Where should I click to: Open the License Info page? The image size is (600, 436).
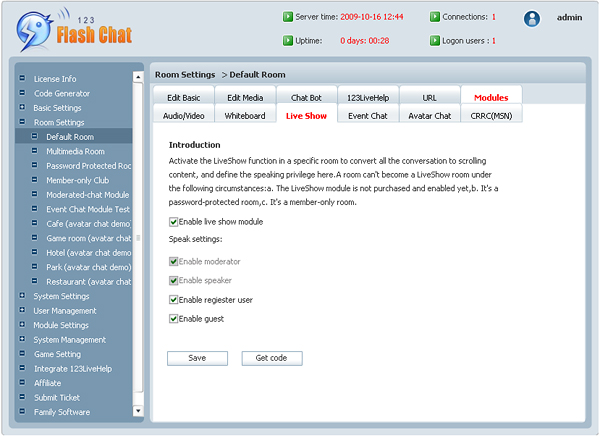pyautogui.click(x=55, y=79)
